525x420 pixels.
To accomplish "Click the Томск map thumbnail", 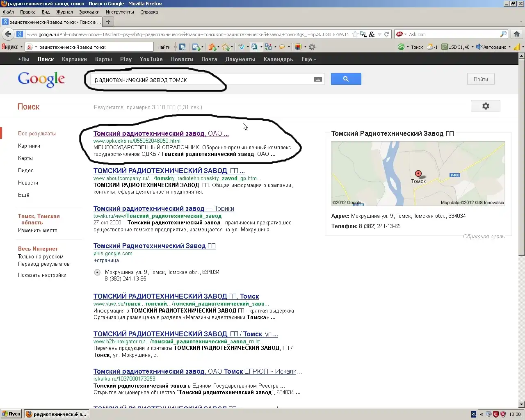I will pos(418,173).
